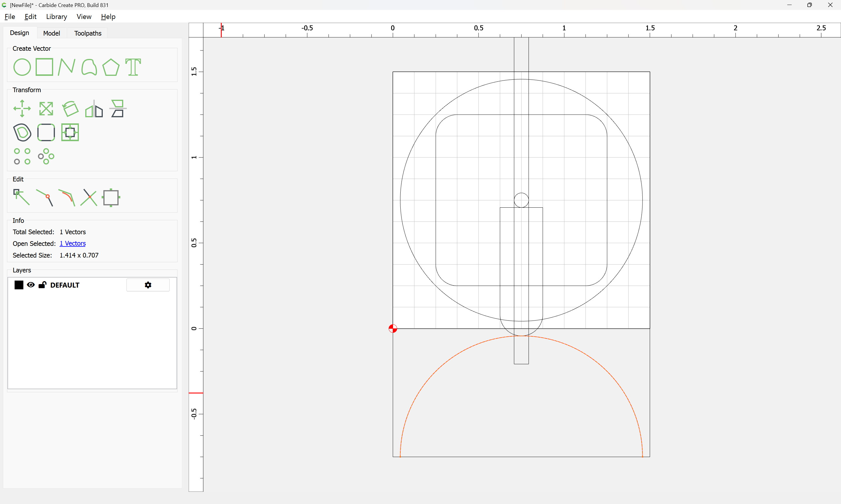Open the Circular Array tool
This screenshot has width=841, height=504.
pos(46,156)
